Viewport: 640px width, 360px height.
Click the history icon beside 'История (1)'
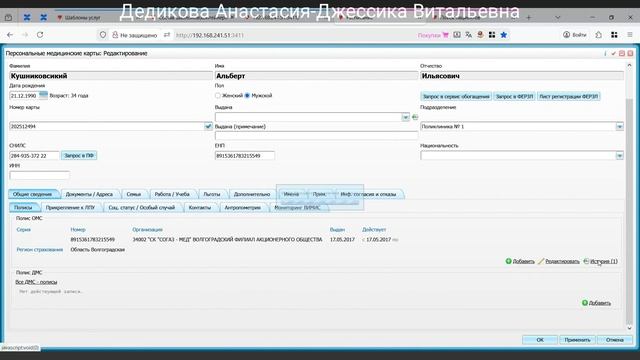tap(586, 261)
